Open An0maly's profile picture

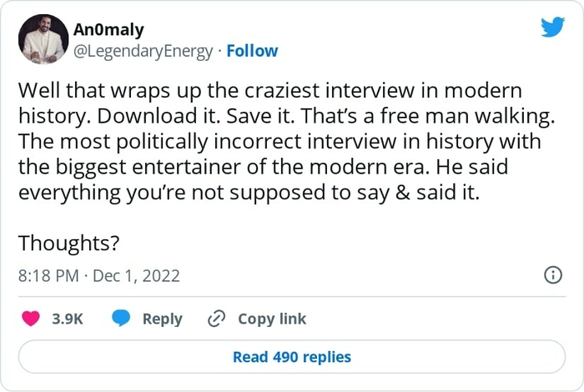pos(43,39)
